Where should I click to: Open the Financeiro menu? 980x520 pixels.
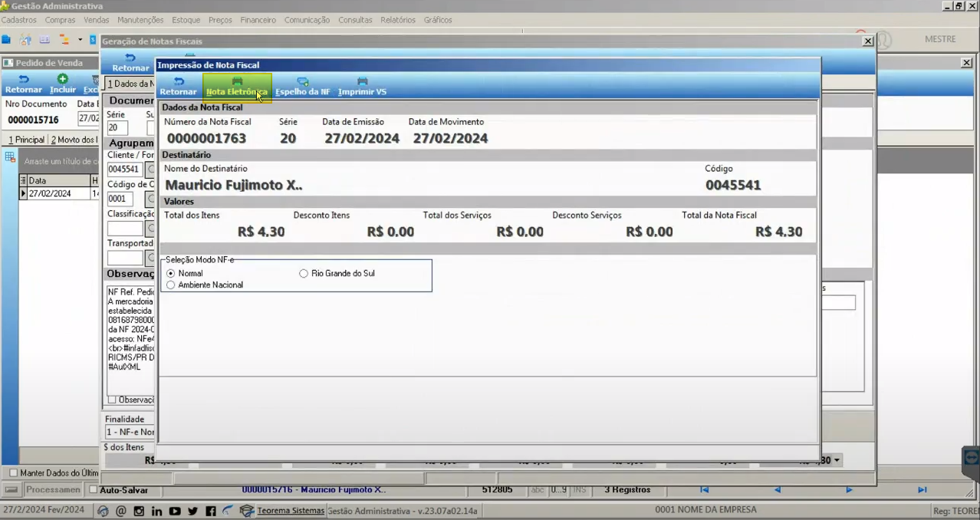pyautogui.click(x=258, y=20)
